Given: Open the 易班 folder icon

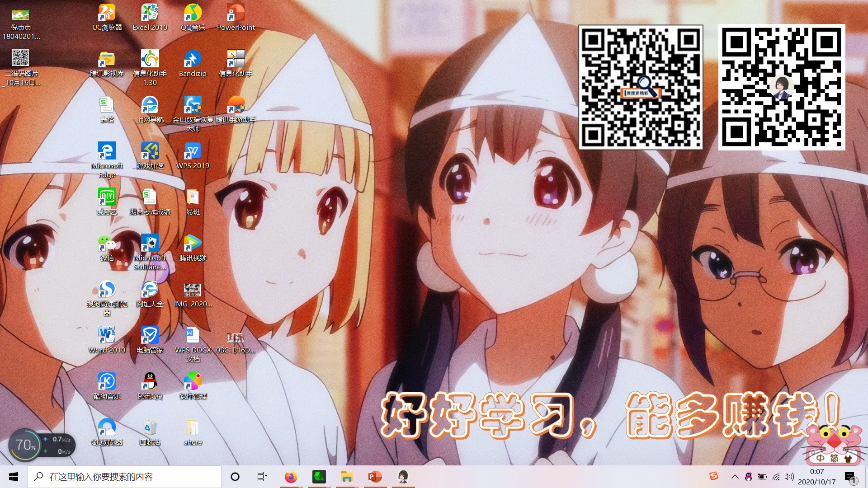Looking at the screenshot, I should pos(193,202).
